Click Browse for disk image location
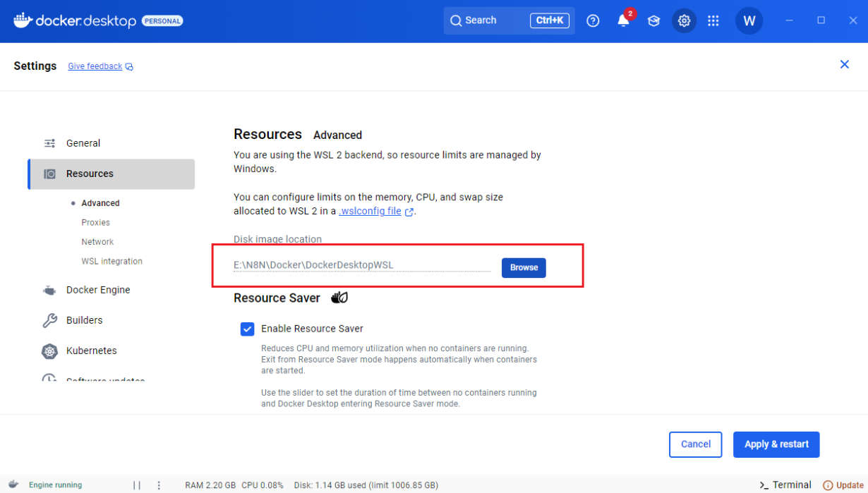868x493 pixels. pyautogui.click(x=524, y=268)
